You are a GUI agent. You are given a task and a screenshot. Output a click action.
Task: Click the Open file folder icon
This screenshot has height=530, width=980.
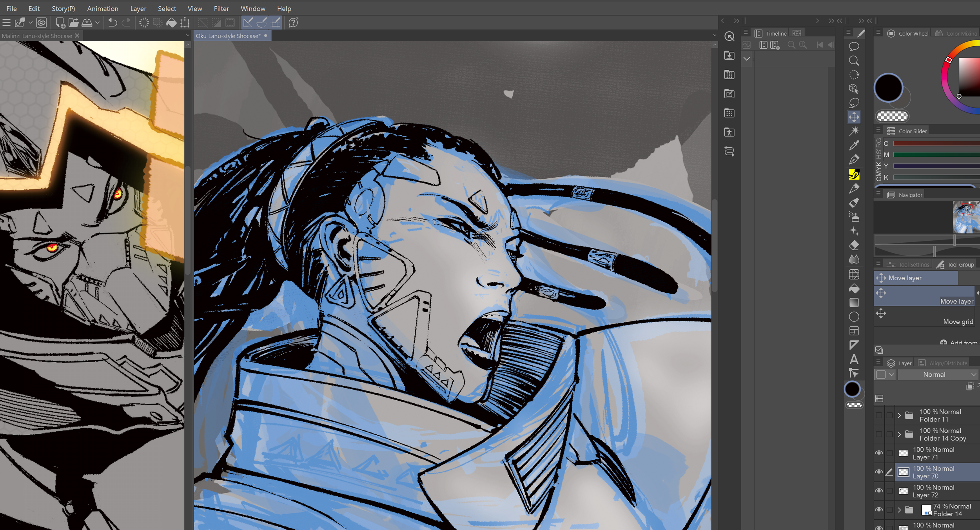73,23
